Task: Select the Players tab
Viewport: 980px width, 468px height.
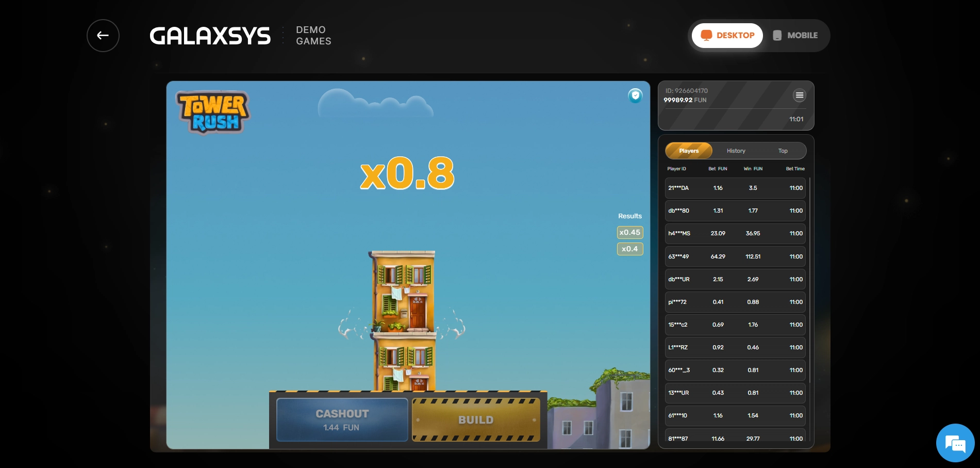Action: 689,151
